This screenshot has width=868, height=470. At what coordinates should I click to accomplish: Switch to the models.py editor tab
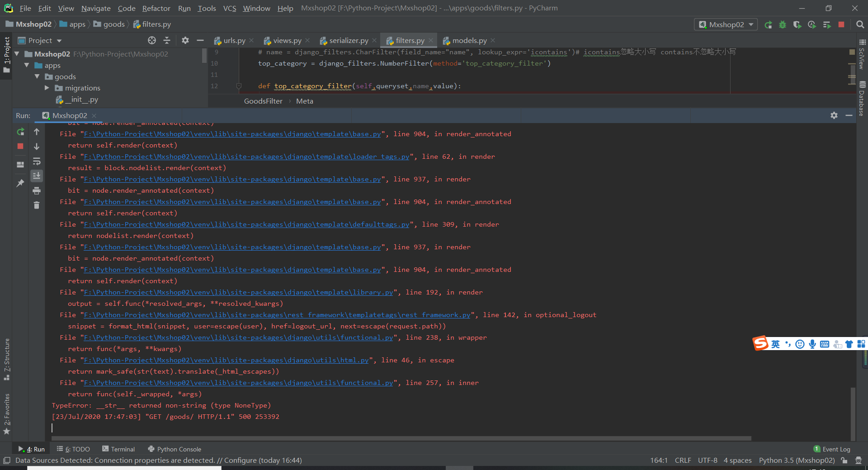pyautogui.click(x=469, y=41)
